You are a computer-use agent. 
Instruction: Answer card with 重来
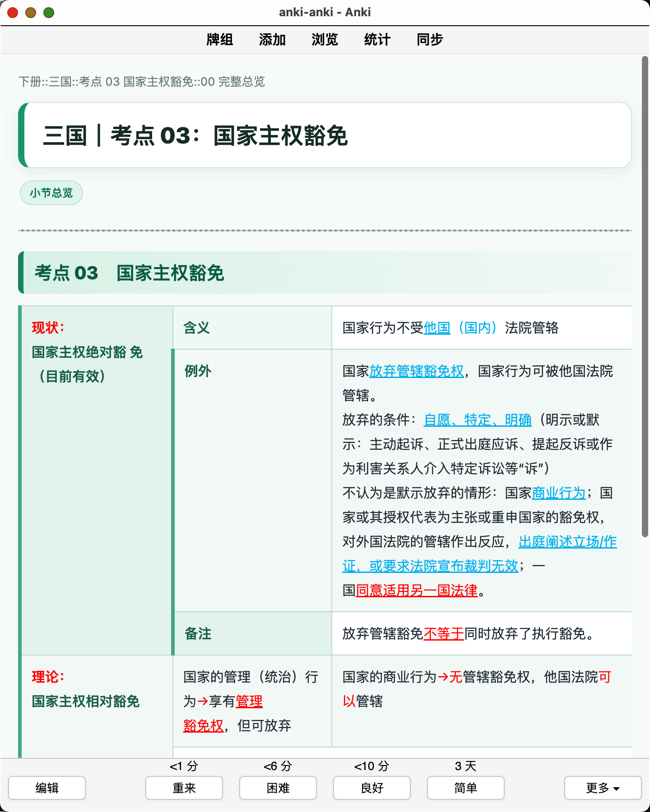(x=184, y=788)
